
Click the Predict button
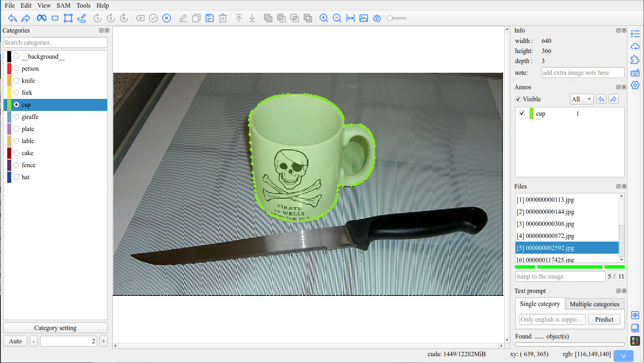(604, 319)
